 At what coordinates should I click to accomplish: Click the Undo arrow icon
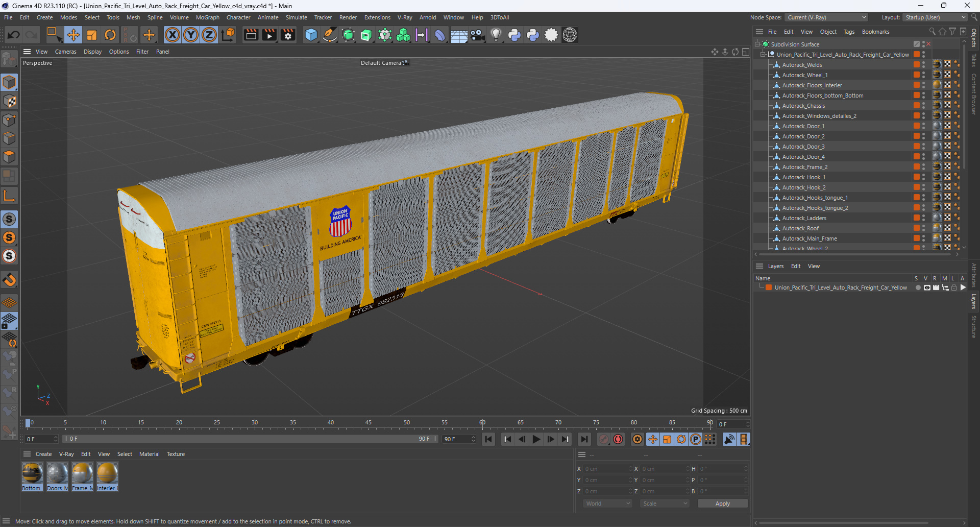pyautogui.click(x=14, y=35)
